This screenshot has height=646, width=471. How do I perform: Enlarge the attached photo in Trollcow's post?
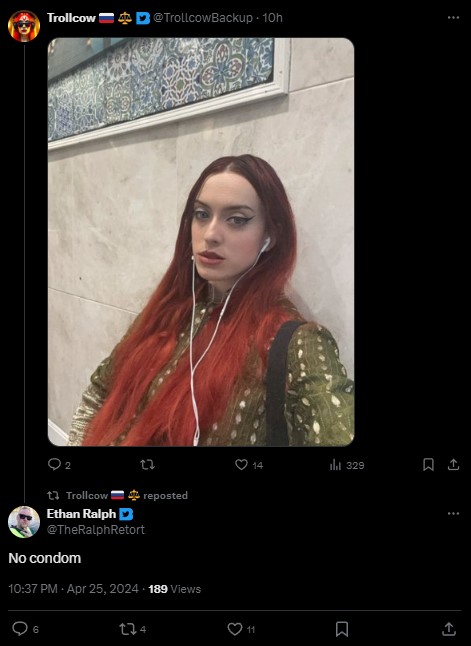coord(201,242)
